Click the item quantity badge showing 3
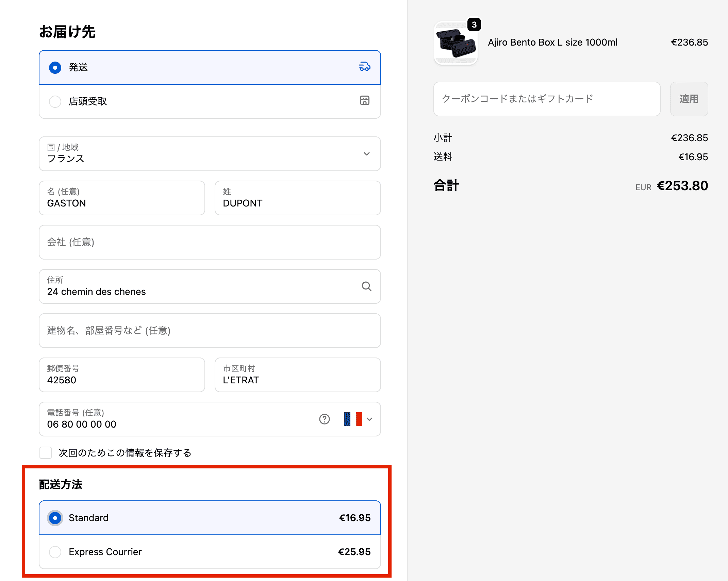 click(x=474, y=24)
